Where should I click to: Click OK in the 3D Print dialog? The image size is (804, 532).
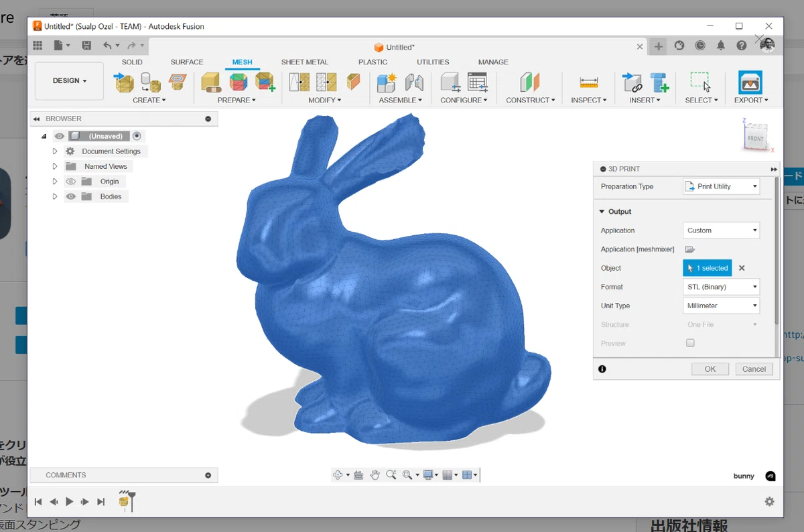coord(710,369)
